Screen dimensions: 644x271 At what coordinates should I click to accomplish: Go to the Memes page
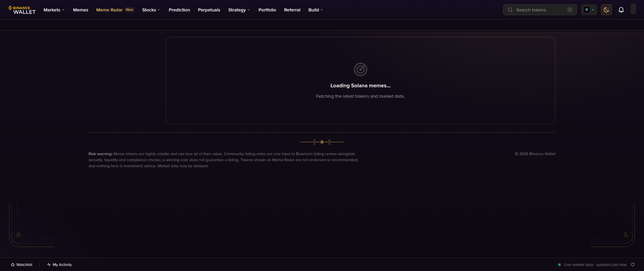[80, 10]
